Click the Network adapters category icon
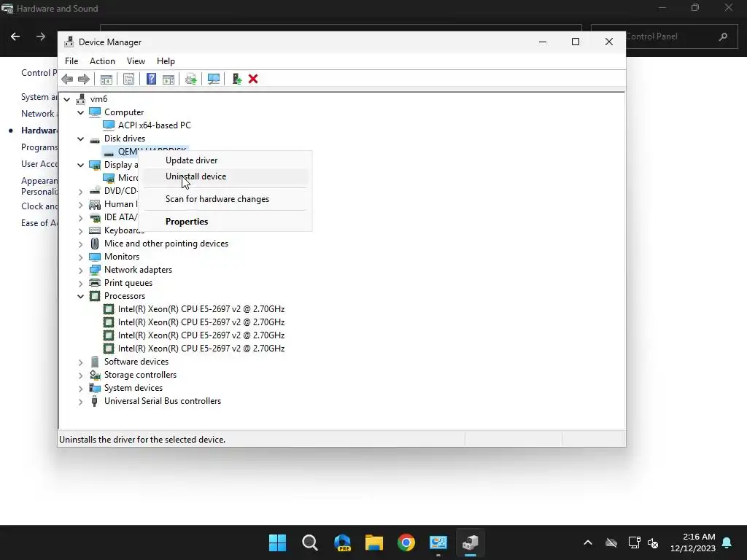This screenshot has width=747, height=560. pos(95,270)
